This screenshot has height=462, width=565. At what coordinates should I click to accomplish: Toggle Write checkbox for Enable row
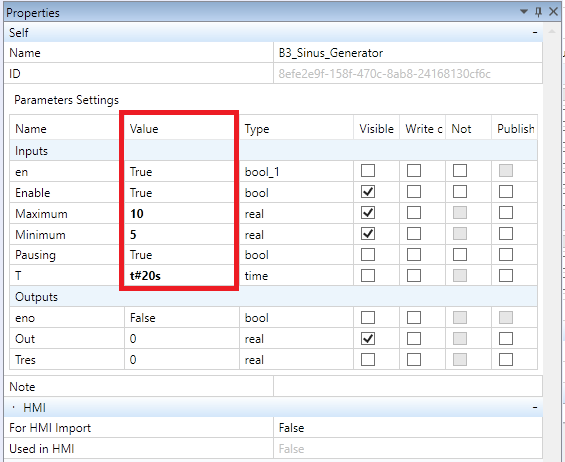[414, 192]
